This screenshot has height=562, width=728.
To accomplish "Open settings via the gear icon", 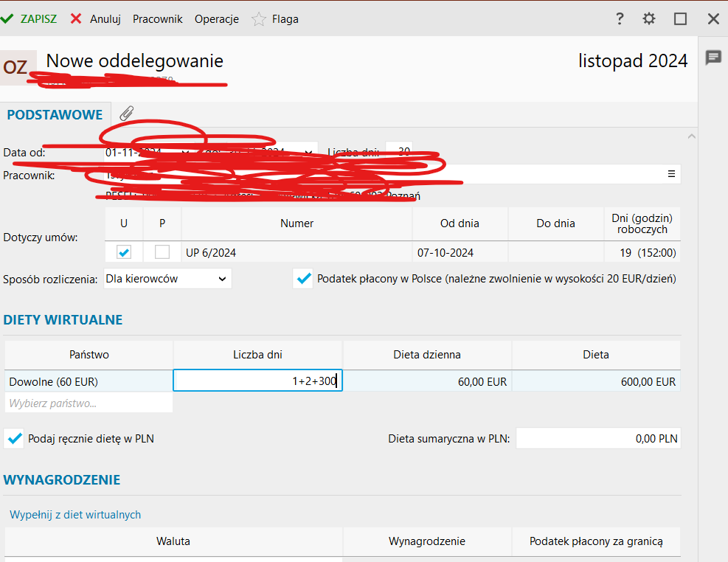I will tap(649, 18).
